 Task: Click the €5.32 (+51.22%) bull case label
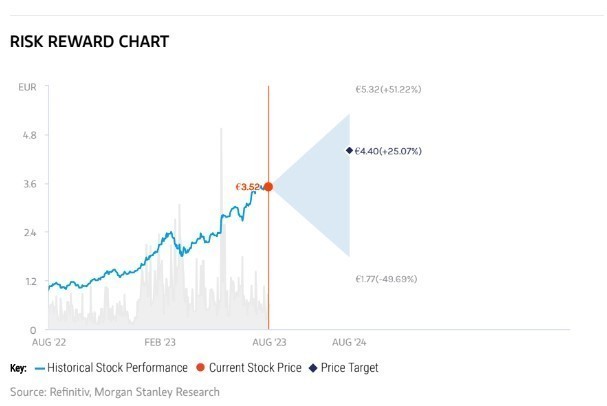pos(388,89)
